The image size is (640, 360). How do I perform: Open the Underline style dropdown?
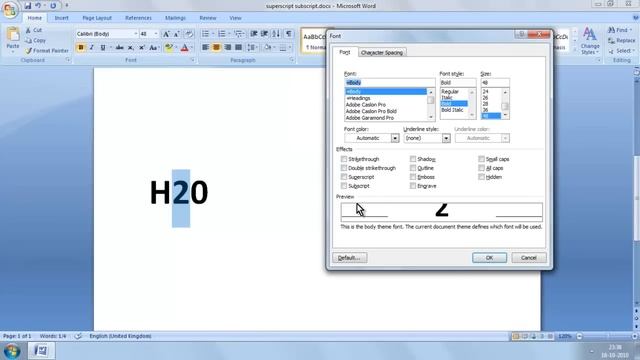coord(446,138)
